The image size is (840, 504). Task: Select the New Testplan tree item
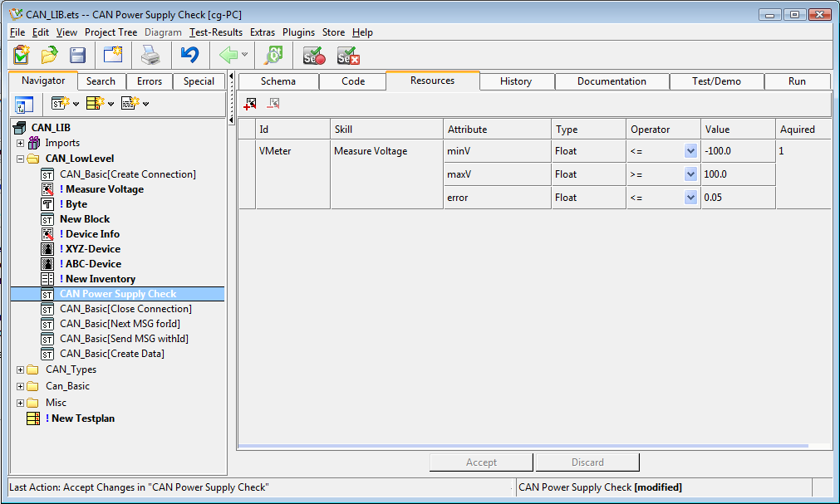(x=80, y=418)
